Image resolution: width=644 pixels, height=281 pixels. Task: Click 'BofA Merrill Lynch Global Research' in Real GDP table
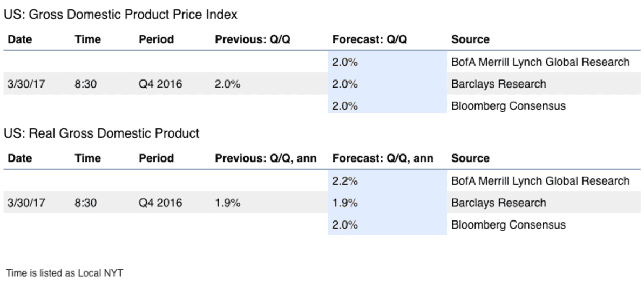click(540, 180)
